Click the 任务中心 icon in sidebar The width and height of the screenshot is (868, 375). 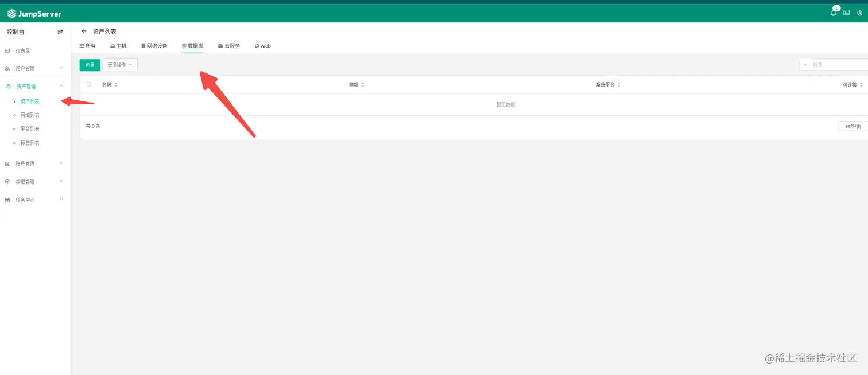(x=7, y=200)
